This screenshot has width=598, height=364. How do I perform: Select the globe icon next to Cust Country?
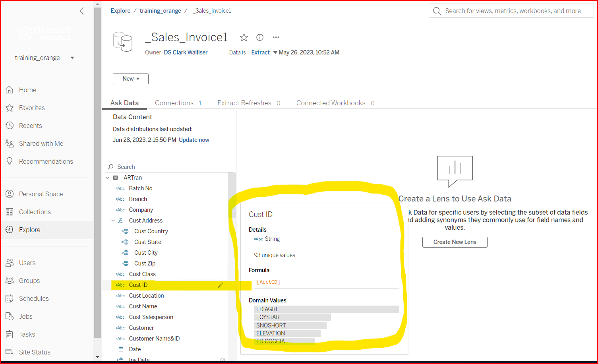126,231
